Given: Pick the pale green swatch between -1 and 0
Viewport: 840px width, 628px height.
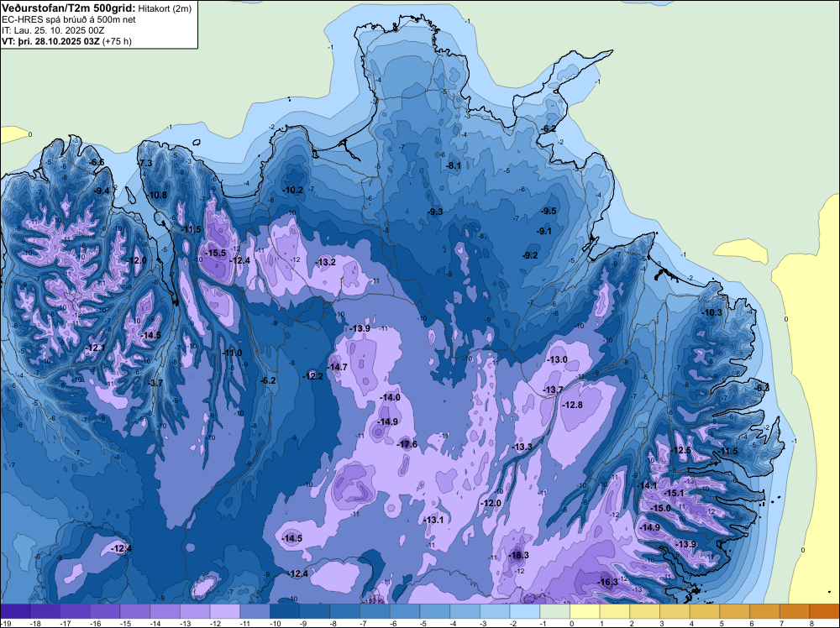Looking at the screenshot, I should pyautogui.click(x=555, y=610).
